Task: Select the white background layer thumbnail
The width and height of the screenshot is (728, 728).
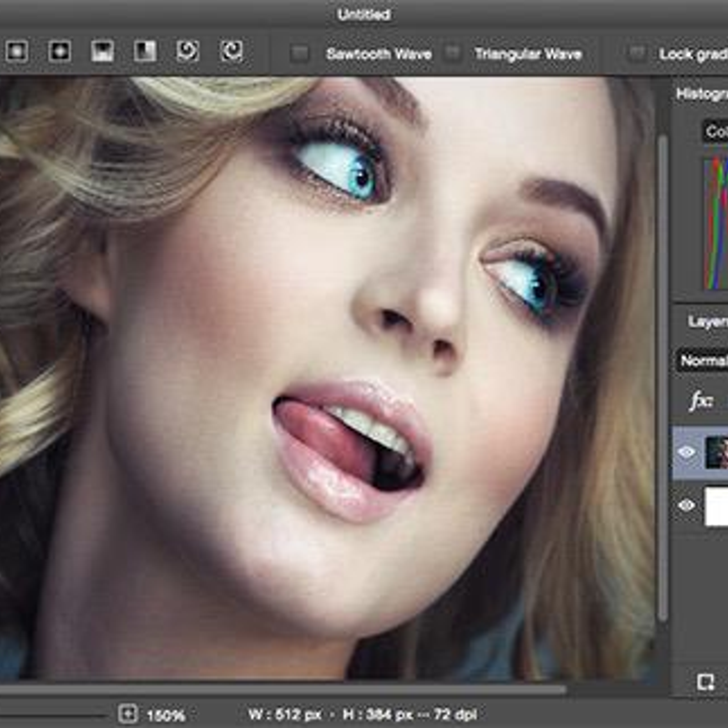Action: (x=717, y=506)
